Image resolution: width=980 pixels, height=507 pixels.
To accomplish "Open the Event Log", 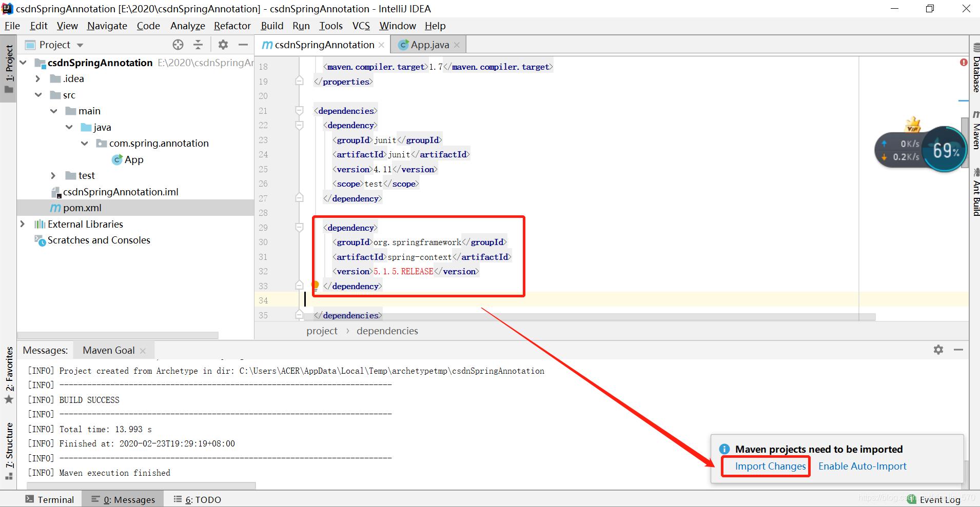I will [x=934, y=499].
